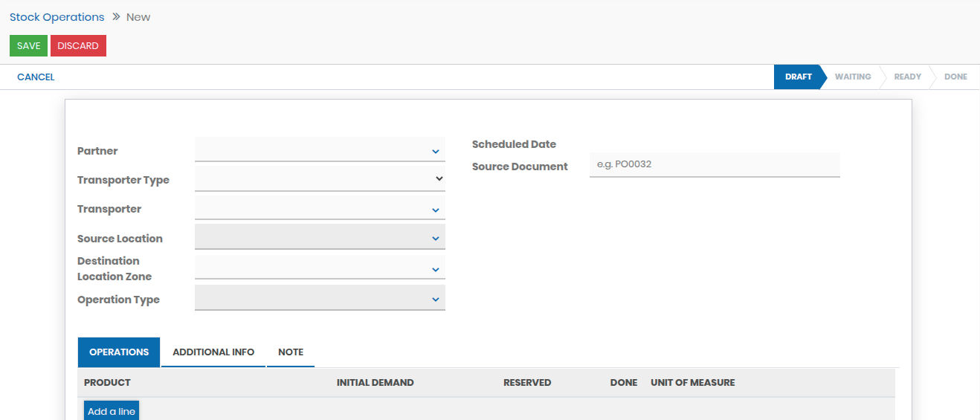Open the Transporter dropdown field
The width and height of the screenshot is (980, 420).
pos(319,209)
